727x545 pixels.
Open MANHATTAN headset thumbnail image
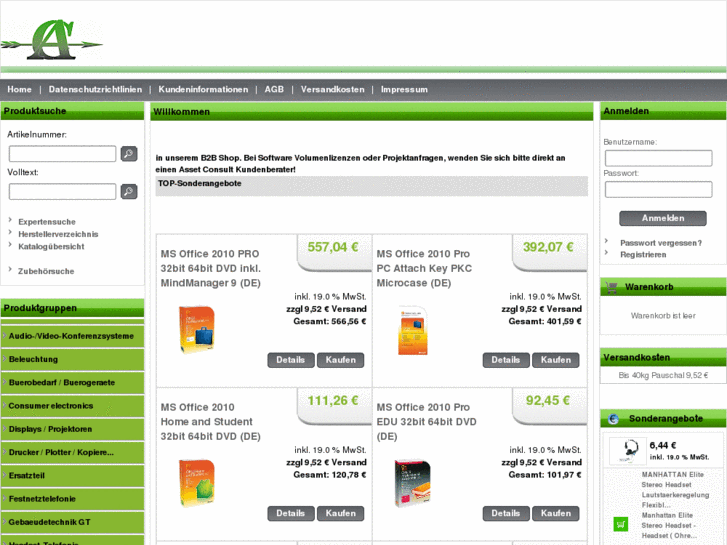(628, 451)
